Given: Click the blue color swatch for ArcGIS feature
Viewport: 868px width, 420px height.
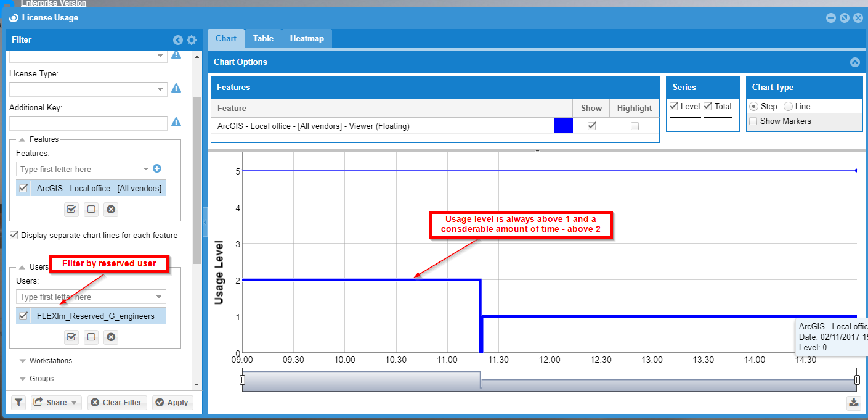Looking at the screenshot, I should (563, 126).
